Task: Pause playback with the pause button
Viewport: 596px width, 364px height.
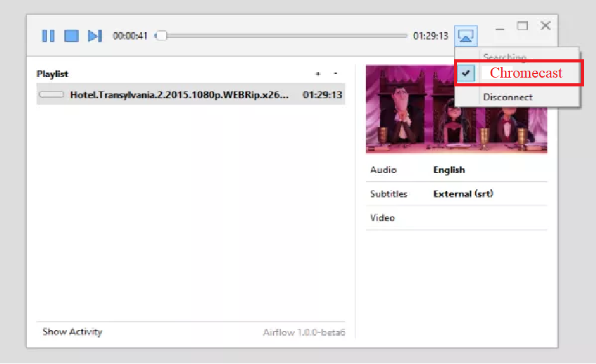Action: 48,36
